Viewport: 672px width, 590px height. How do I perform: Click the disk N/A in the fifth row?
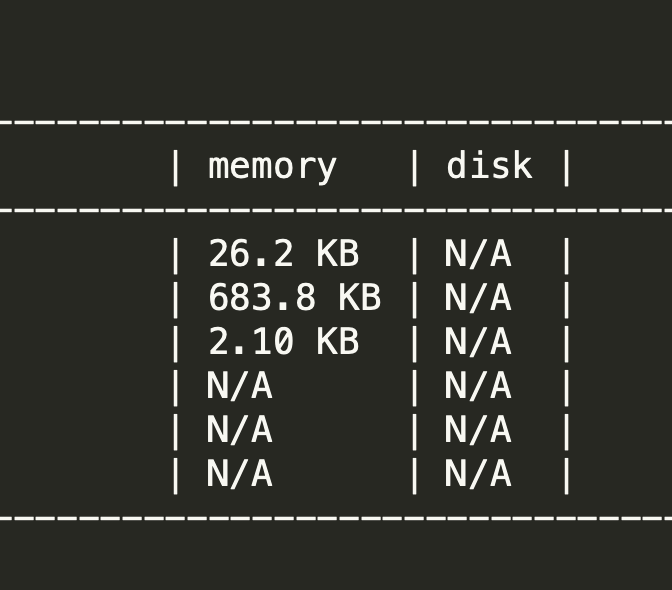tap(478, 430)
